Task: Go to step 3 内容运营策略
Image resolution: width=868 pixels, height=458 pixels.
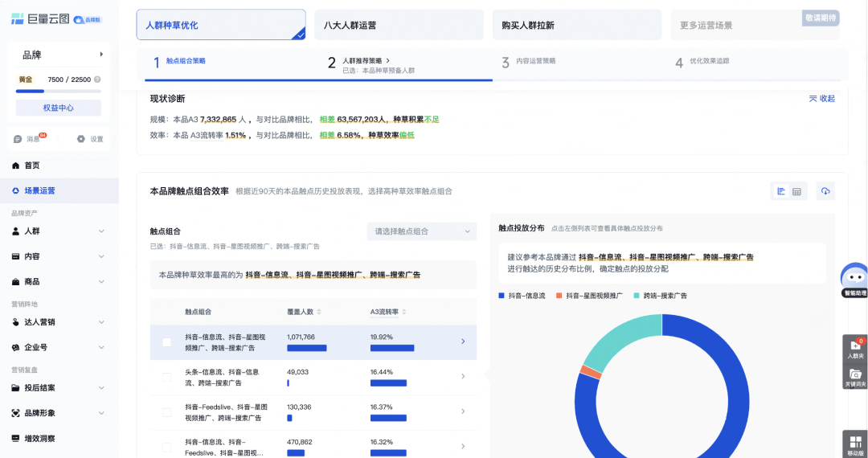Action: tap(529, 61)
